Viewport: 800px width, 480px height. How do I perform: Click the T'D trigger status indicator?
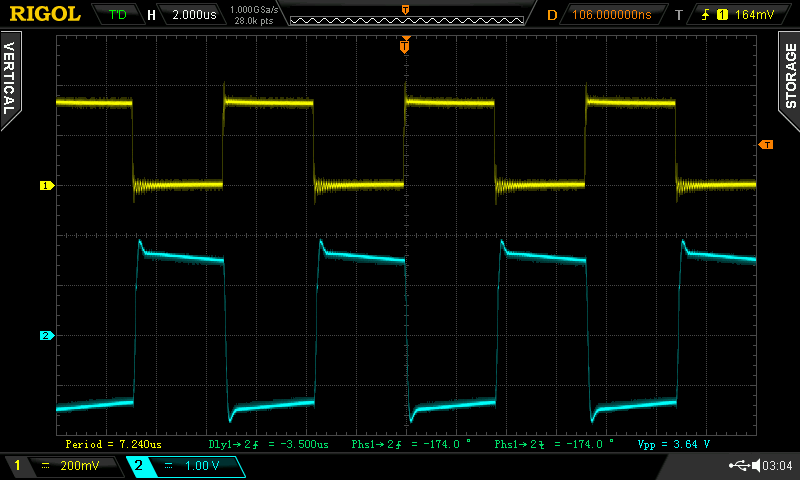click(x=117, y=14)
